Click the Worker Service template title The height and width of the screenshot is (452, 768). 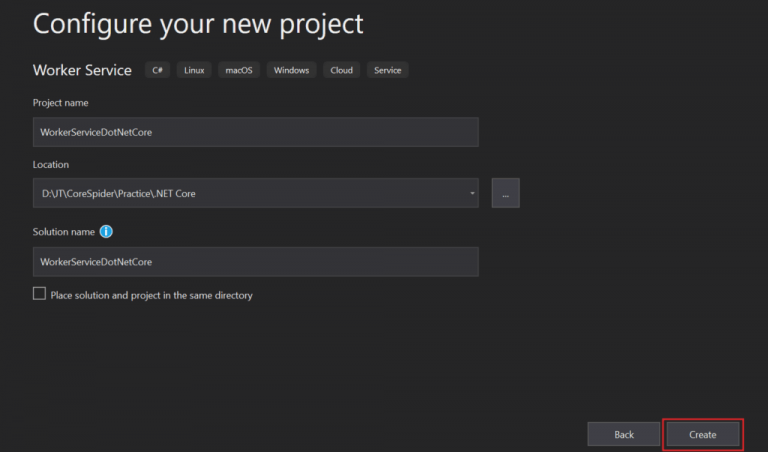coord(82,70)
